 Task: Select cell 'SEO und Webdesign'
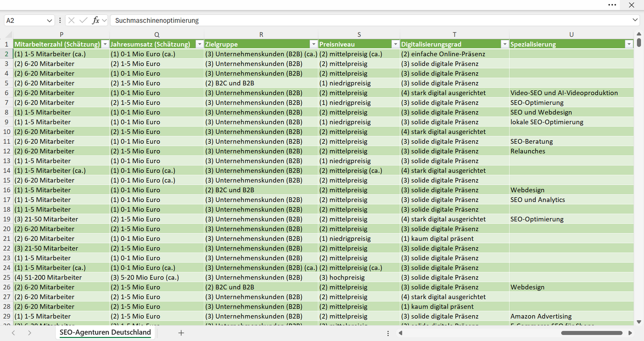pos(571,112)
